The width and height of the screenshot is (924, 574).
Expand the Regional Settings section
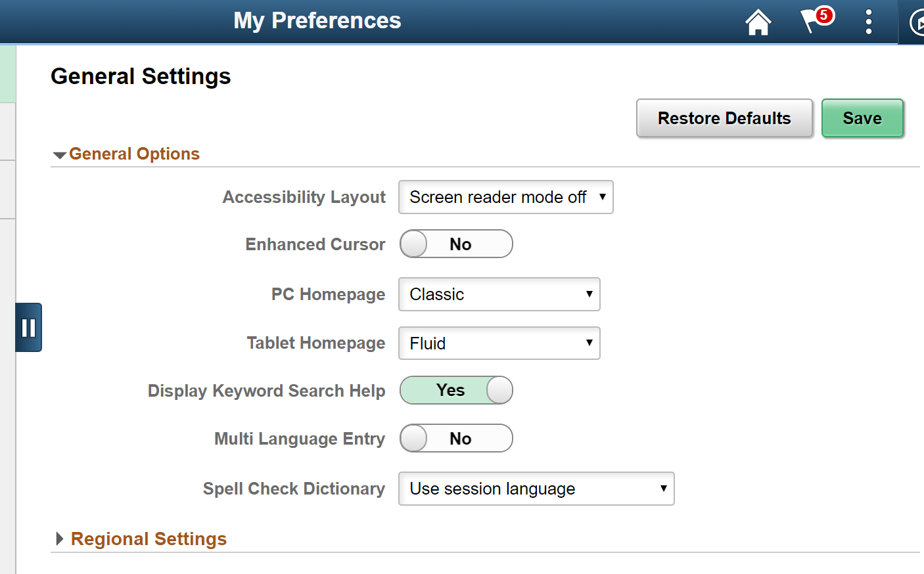pyautogui.click(x=59, y=539)
